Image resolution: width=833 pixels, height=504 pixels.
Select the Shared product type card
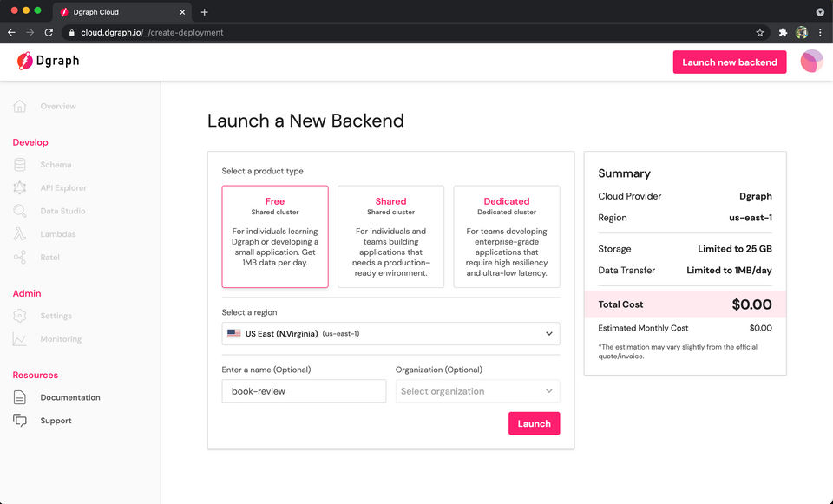pyautogui.click(x=391, y=236)
